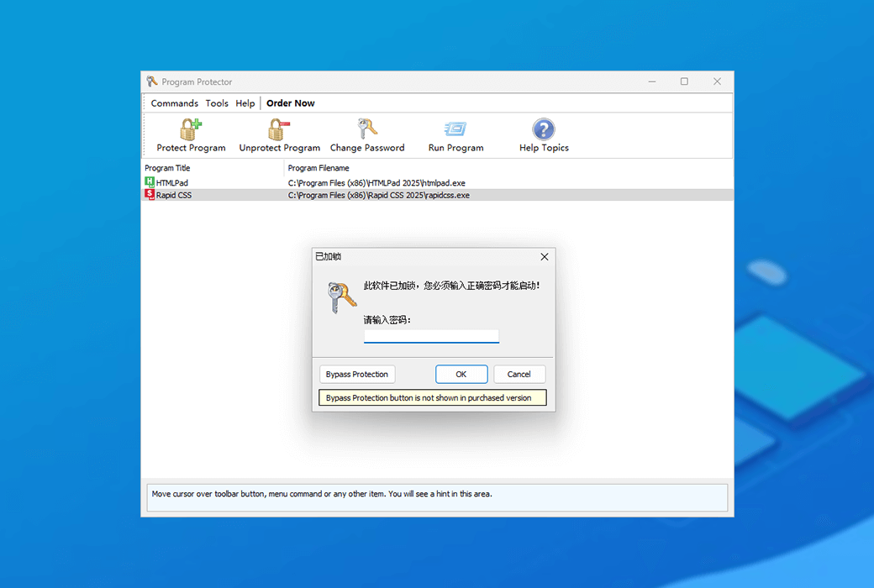Click the HTMLPad green icon in list
This screenshot has height=588, width=874.
[150, 182]
